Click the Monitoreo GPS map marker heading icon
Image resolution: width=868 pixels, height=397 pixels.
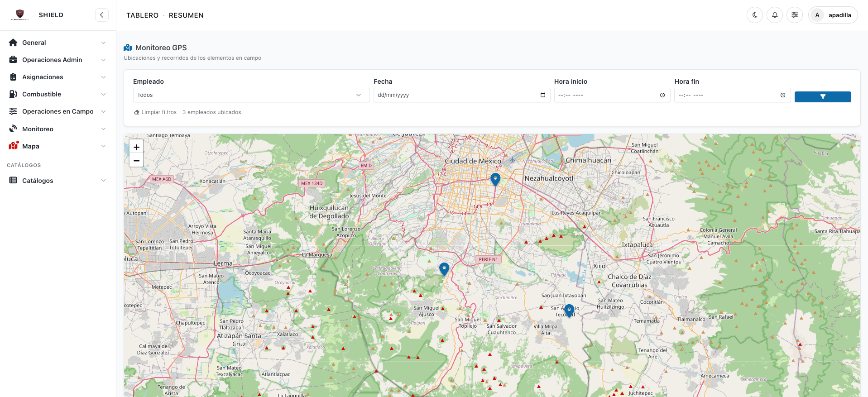pyautogui.click(x=128, y=48)
